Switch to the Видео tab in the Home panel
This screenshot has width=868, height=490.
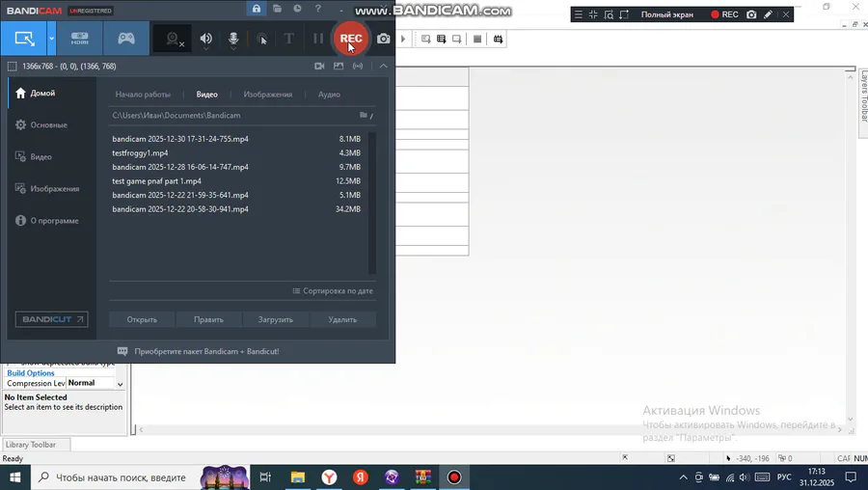point(207,95)
